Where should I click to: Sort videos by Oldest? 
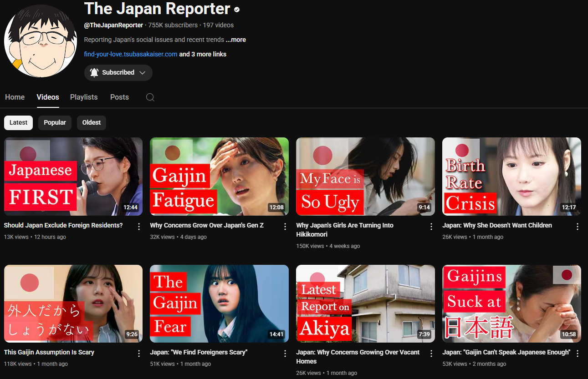pyautogui.click(x=92, y=122)
